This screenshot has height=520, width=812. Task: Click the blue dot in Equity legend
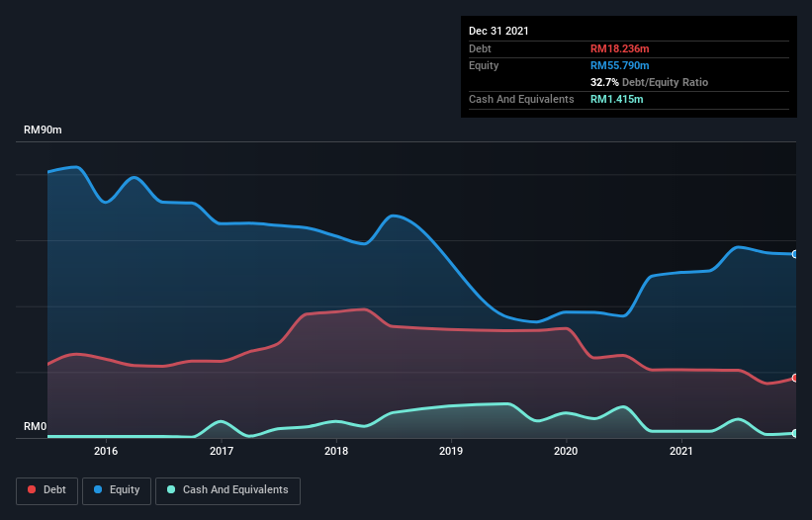click(97, 489)
